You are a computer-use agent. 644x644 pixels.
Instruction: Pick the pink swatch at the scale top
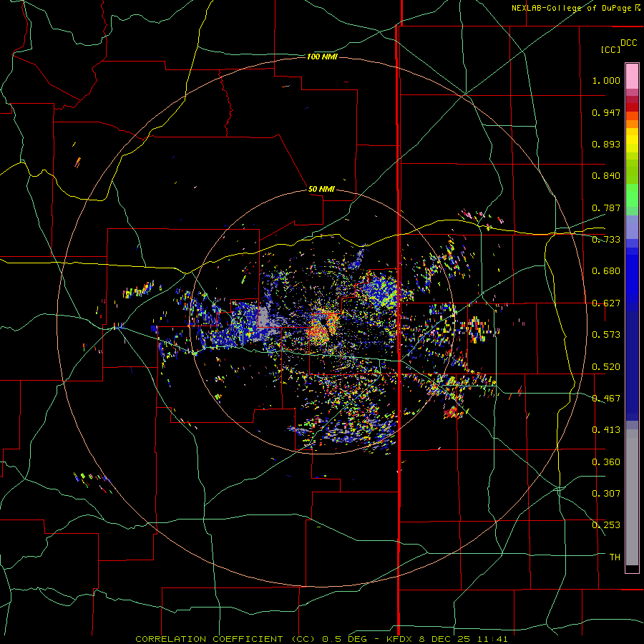(x=632, y=77)
